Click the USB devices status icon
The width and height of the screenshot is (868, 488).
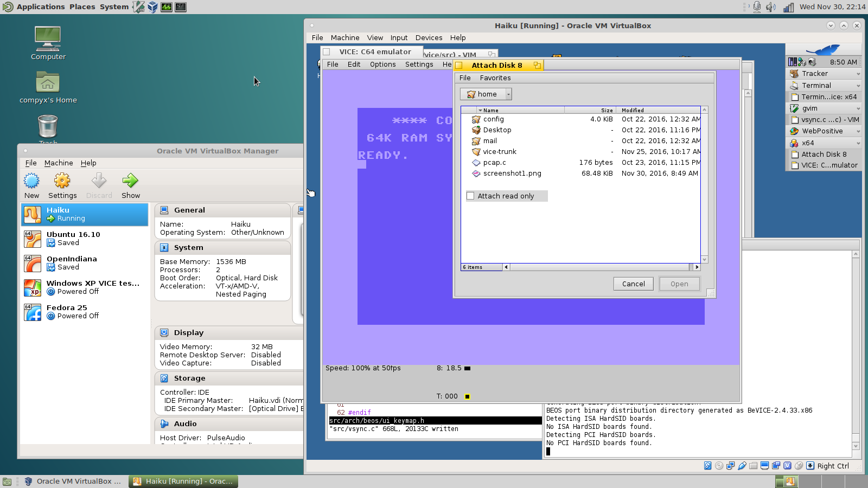coord(742,465)
